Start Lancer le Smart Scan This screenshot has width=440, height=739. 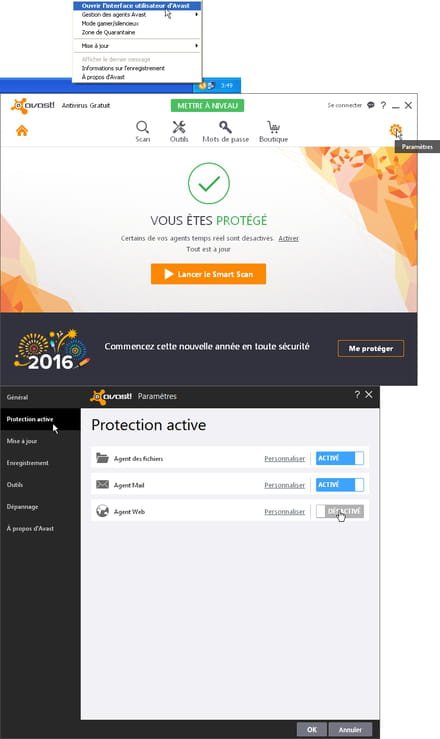(208, 274)
